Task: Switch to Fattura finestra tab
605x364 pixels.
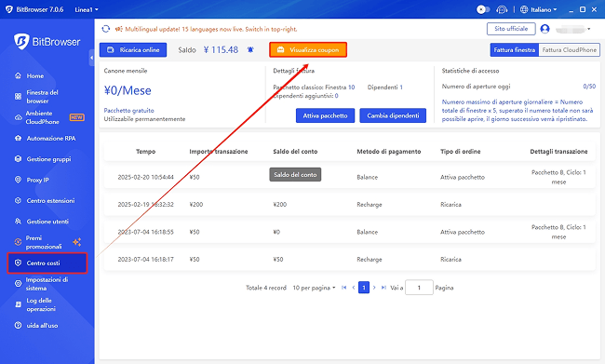Action: pyautogui.click(x=515, y=49)
